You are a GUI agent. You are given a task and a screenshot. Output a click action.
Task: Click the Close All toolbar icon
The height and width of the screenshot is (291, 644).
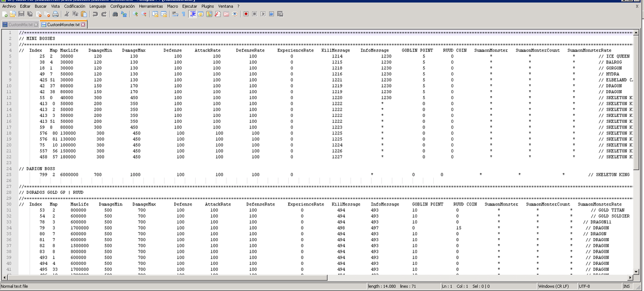(47, 14)
